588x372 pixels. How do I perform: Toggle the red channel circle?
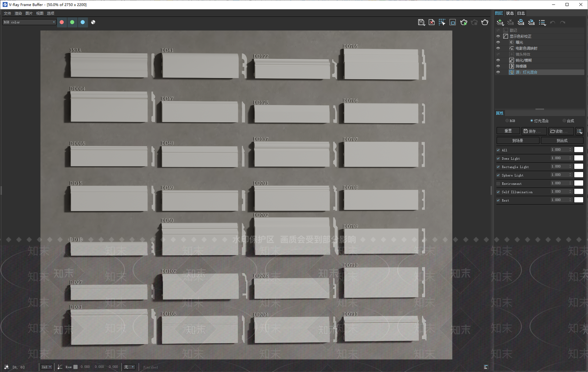[x=62, y=22]
